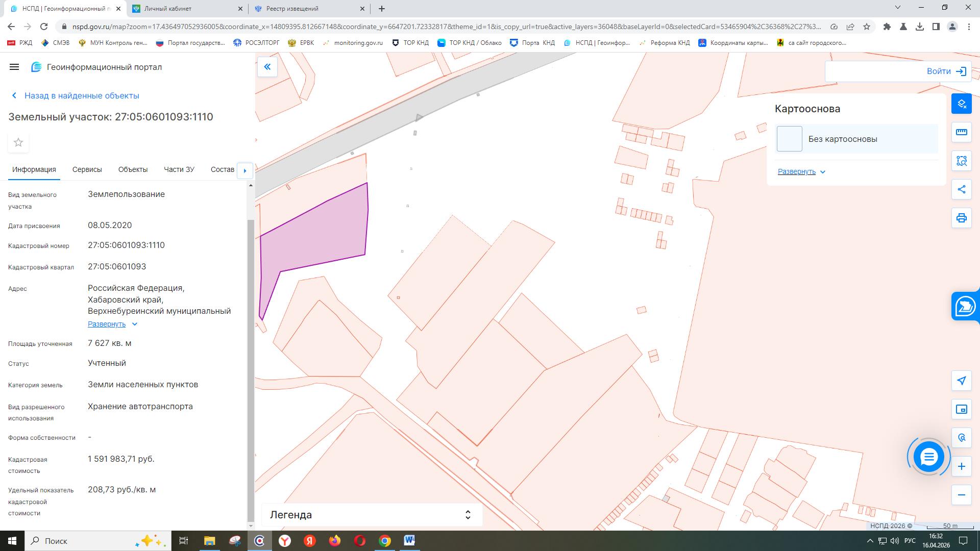Switch to the Сервисы tab

(87, 169)
